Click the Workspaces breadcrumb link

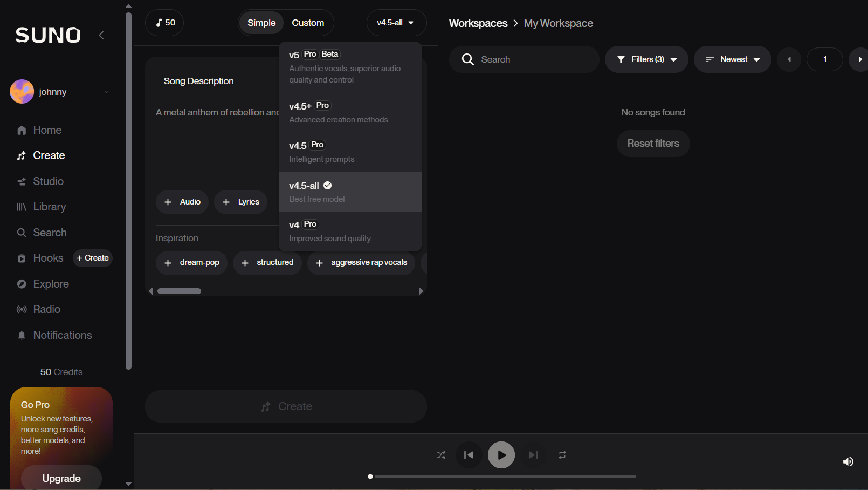pos(478,23)
